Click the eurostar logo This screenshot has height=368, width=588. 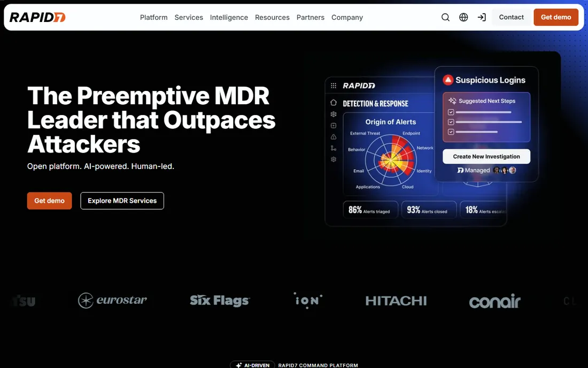112,301
